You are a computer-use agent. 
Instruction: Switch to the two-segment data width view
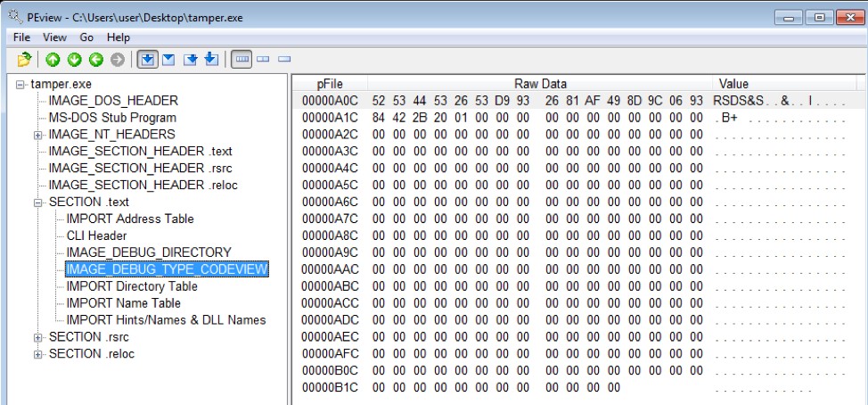click(263, 60)
